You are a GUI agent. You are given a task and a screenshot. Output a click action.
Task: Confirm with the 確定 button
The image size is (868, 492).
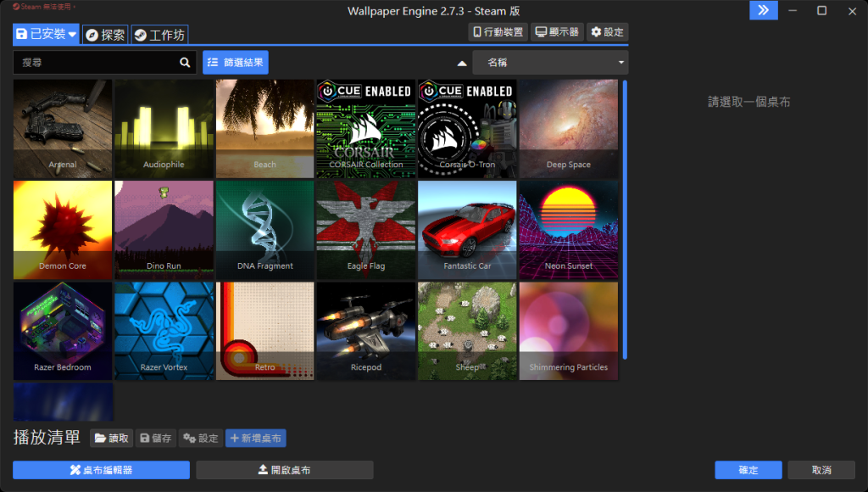[x=748, y=470]
